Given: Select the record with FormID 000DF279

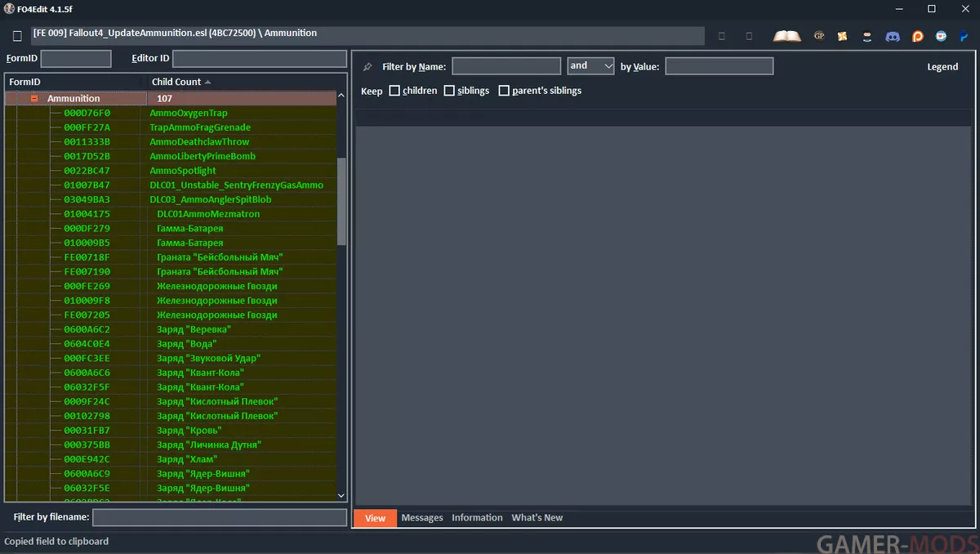Looking at the screenshot, I should [x=171, y=229].
